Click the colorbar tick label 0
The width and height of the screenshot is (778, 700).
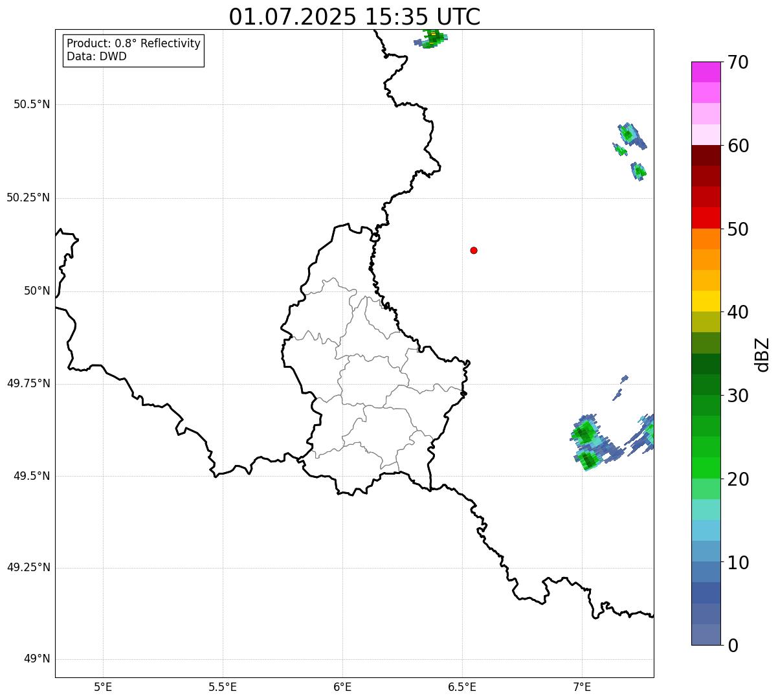pos(733,646)
